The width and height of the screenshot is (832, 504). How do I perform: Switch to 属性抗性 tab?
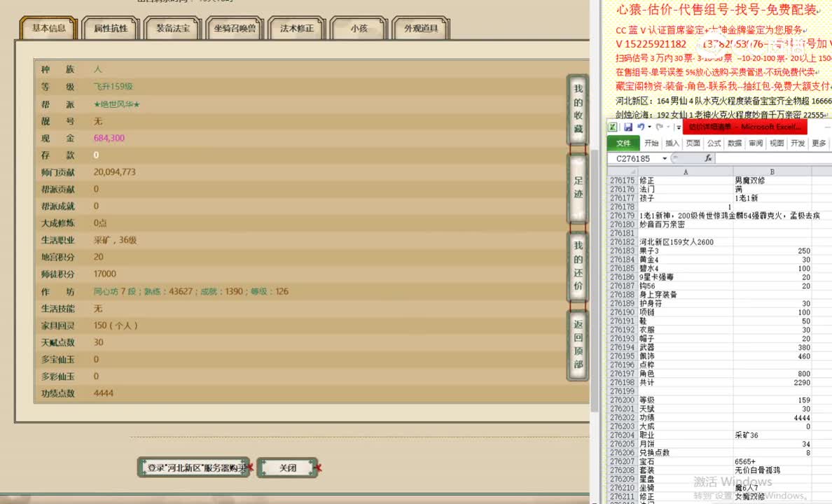pyautogui.click(x=111, y=28)
